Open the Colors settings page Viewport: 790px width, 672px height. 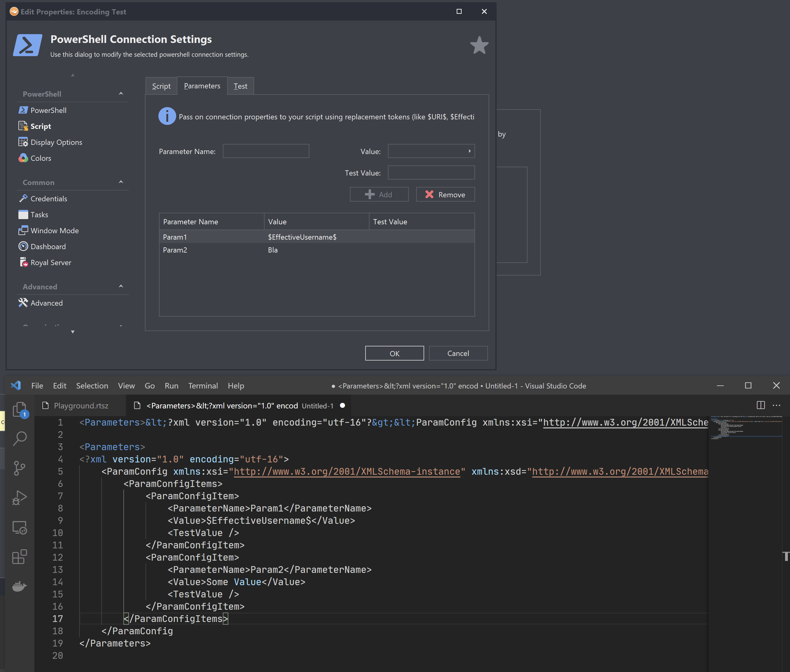tap(41, 158)
